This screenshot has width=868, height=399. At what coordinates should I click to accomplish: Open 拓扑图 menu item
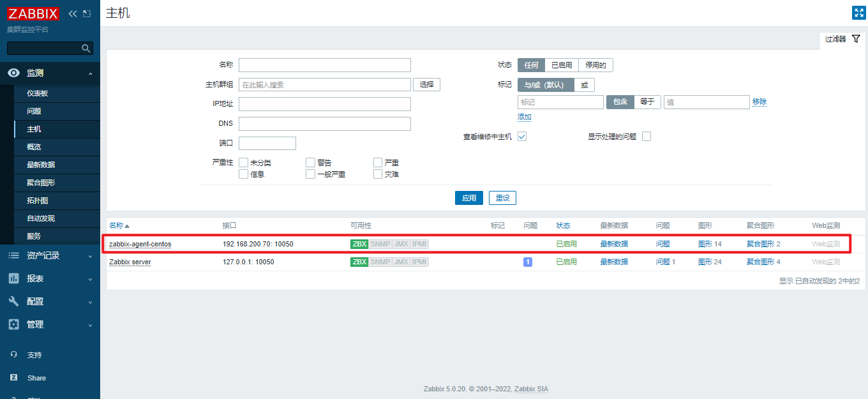pos(57,200)
